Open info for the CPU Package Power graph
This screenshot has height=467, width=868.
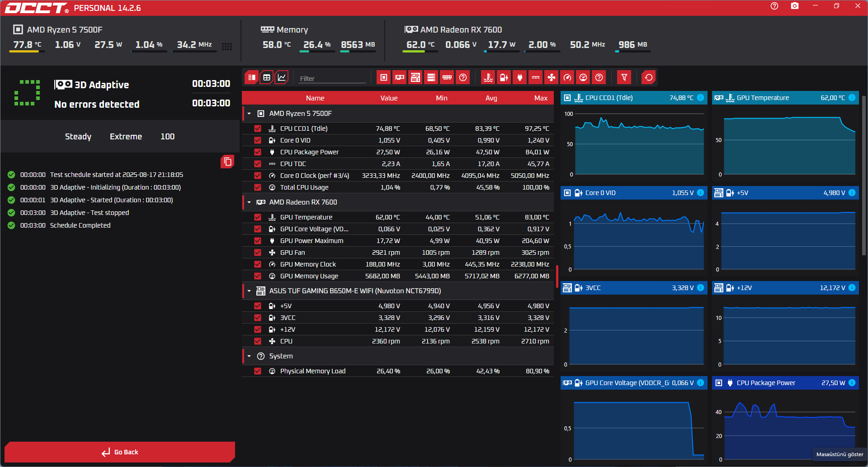(x=852, y=383)
